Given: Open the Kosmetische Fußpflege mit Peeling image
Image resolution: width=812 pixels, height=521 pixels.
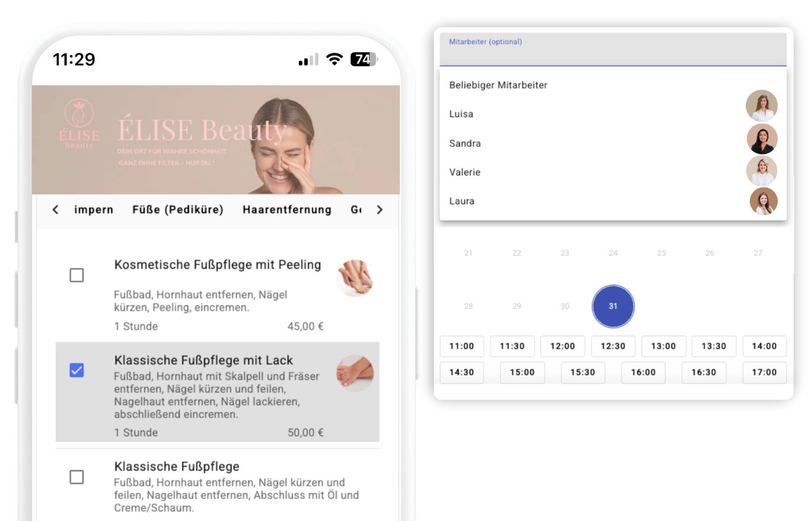Looking at the screenshot, I should (355, 278).
